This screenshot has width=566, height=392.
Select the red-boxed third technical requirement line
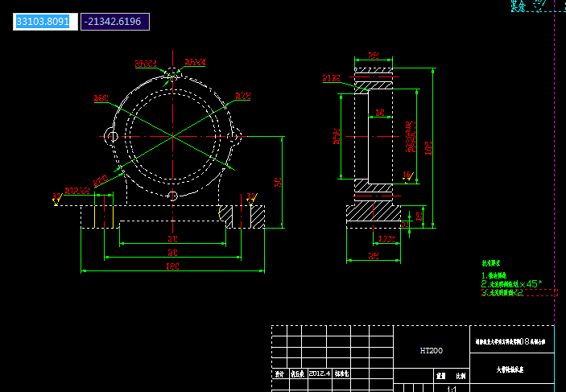tap(519, 293)
